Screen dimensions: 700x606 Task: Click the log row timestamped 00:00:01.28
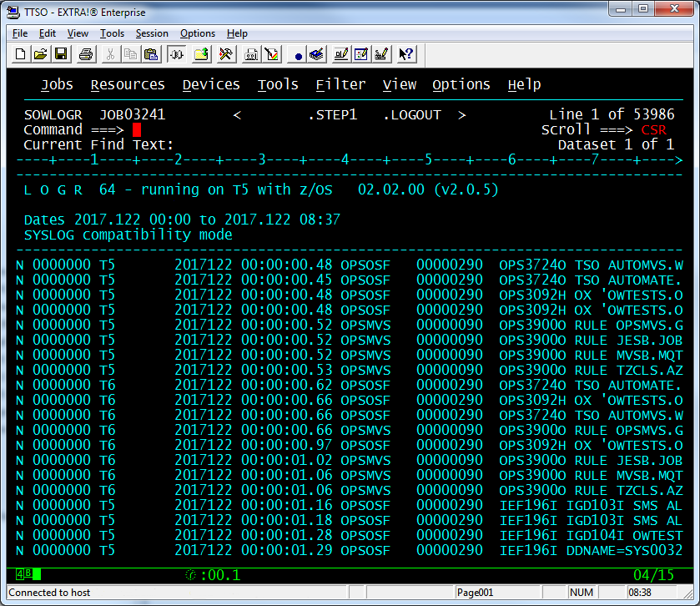tap(350, 535)
